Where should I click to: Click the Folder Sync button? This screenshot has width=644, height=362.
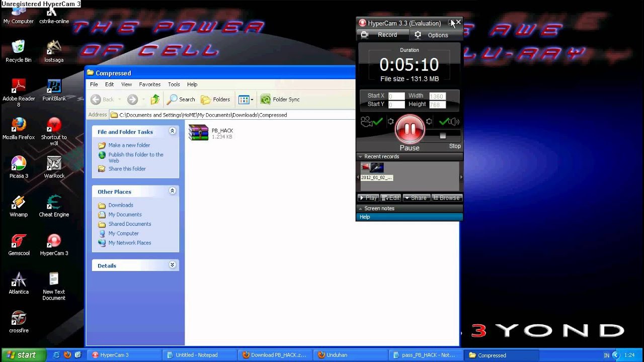280,100
